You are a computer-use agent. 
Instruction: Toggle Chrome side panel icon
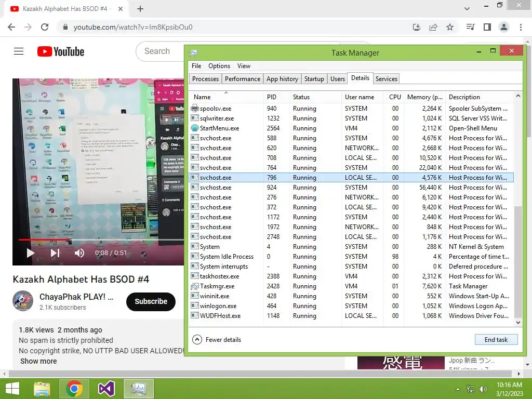(487, 27)
